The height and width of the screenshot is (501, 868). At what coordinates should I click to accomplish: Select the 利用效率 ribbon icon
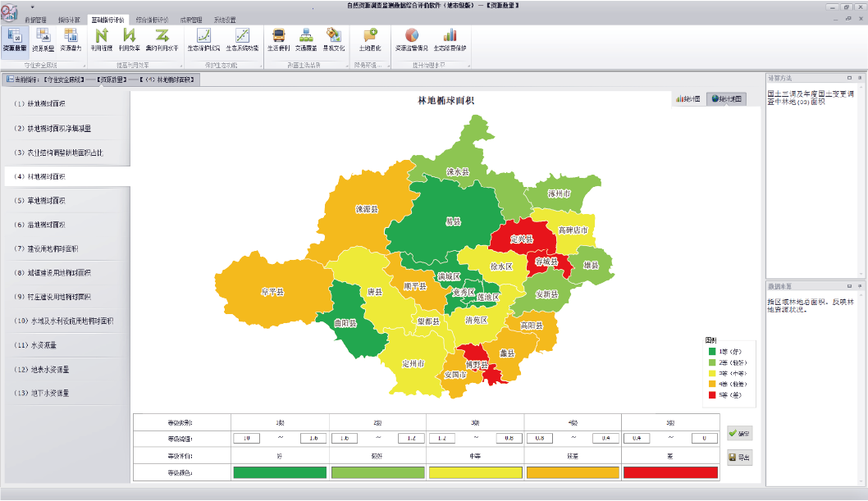tap(129, 39)
